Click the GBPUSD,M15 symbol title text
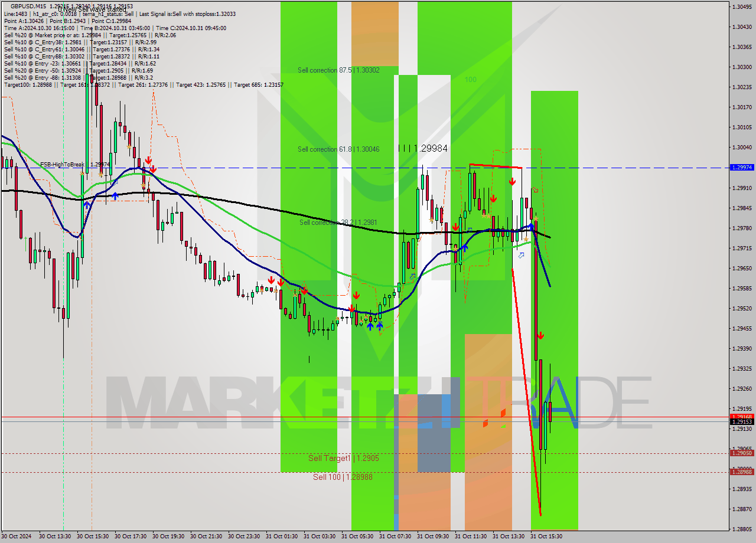The width and height of the screenshot is (756, 543). point(28,6)
